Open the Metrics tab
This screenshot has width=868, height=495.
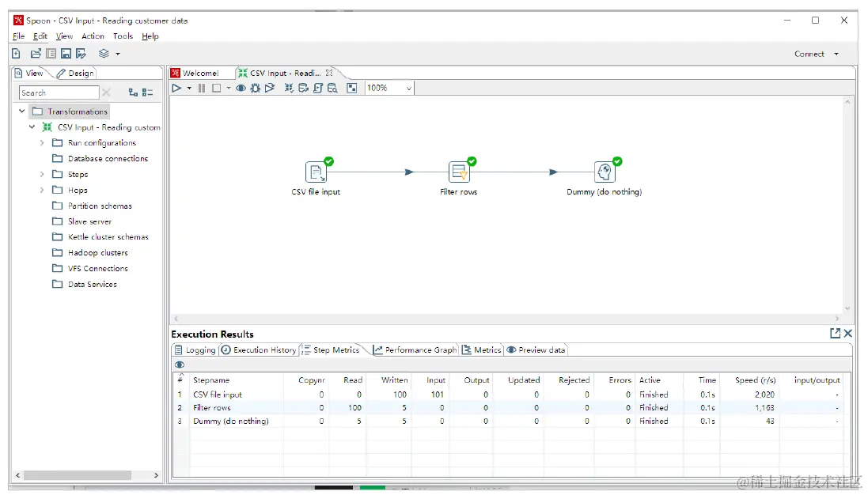(482, 350)
